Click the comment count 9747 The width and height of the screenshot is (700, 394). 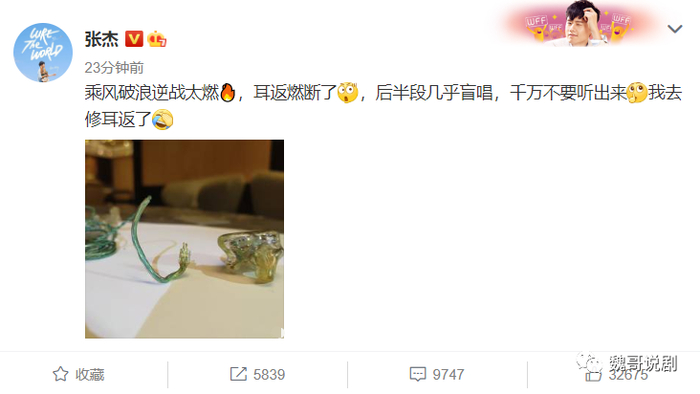pyautogui.click(x=448, y=374)
